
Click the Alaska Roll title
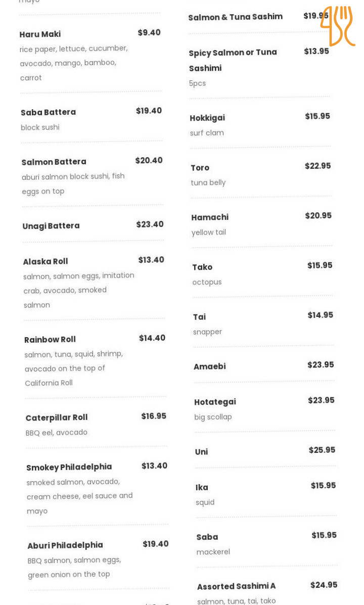click(45, 261)
